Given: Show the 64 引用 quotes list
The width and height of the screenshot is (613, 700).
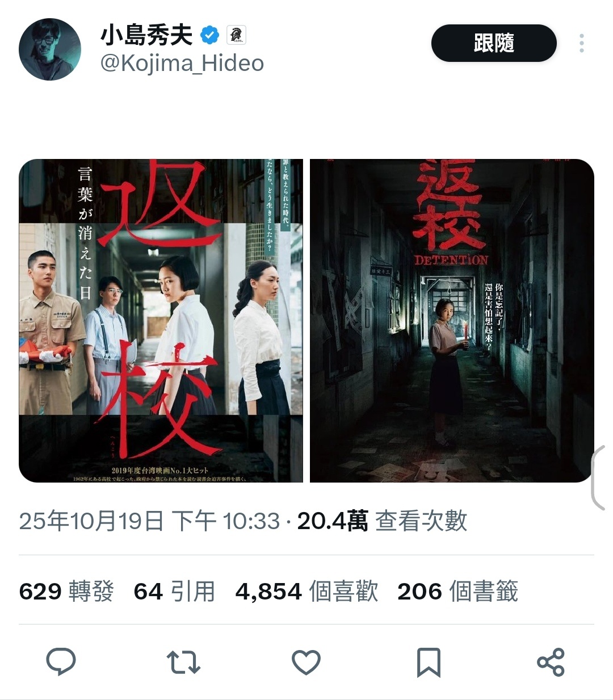Looking at the screenshot, I should (x=175, y=592).
